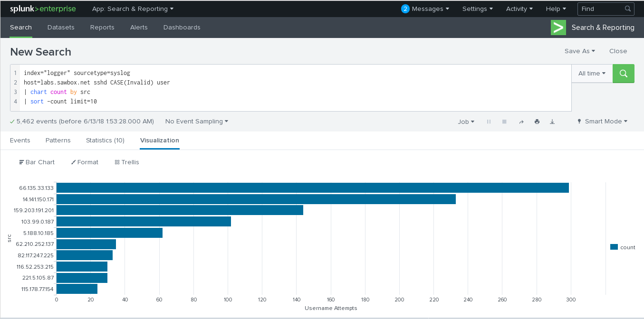Open the Trellis layout options
Image resolution: width=644 pixels, height=319 pixels.
click(x=127, y=162)
